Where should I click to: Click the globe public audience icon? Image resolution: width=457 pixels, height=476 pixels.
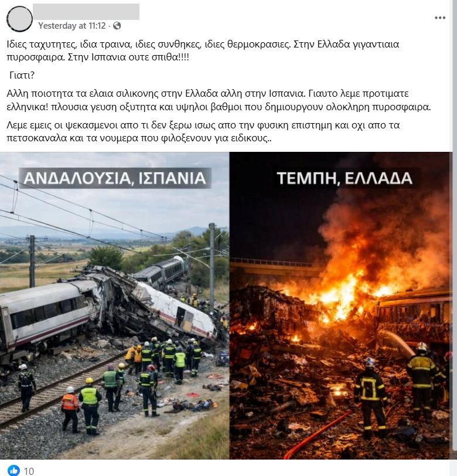pyautogui.click(x=117, y=26)
